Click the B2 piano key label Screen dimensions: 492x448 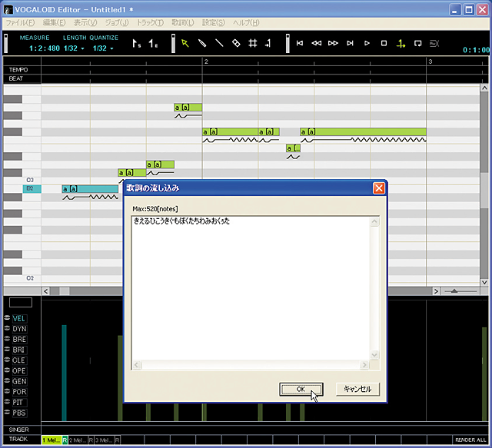tap(32, 188)
